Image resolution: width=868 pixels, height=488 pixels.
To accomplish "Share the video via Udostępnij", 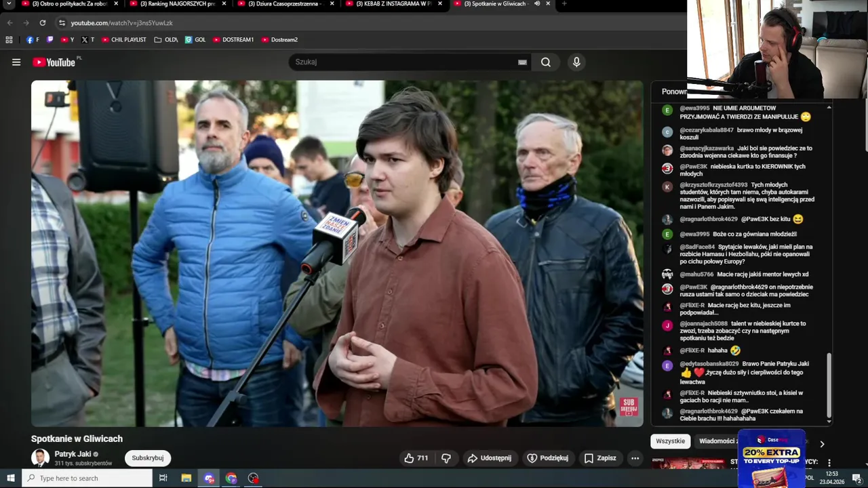I will pyautogui.click(x=489, y=458).
